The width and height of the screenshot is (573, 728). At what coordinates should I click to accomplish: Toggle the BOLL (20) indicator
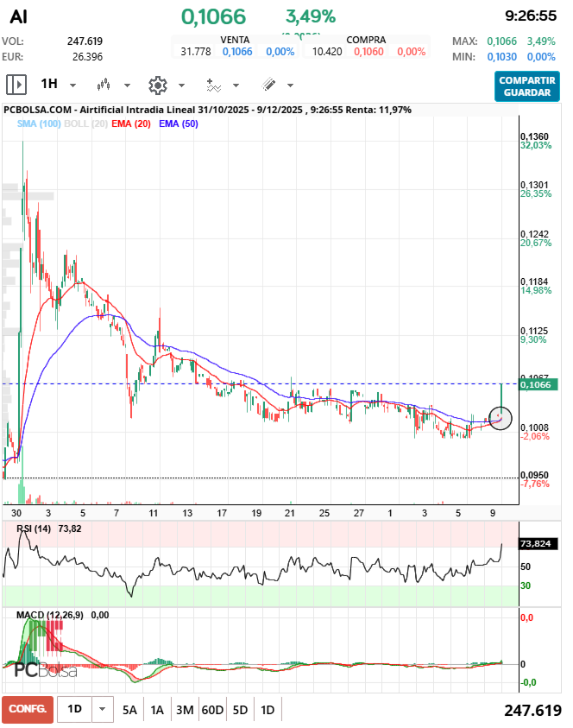click(x=85, y=124)
